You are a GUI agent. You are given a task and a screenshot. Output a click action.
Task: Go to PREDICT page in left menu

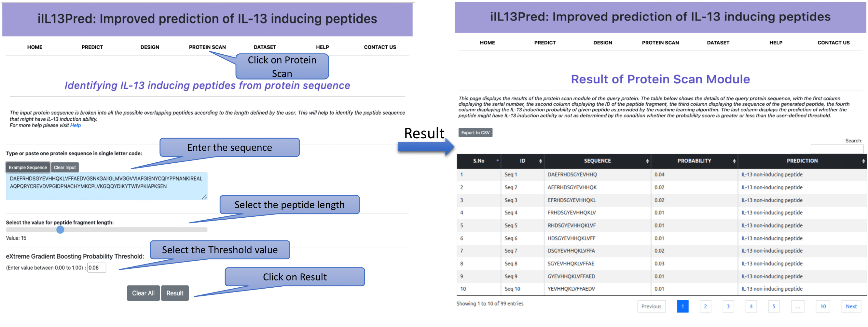[x=92, y=47]
